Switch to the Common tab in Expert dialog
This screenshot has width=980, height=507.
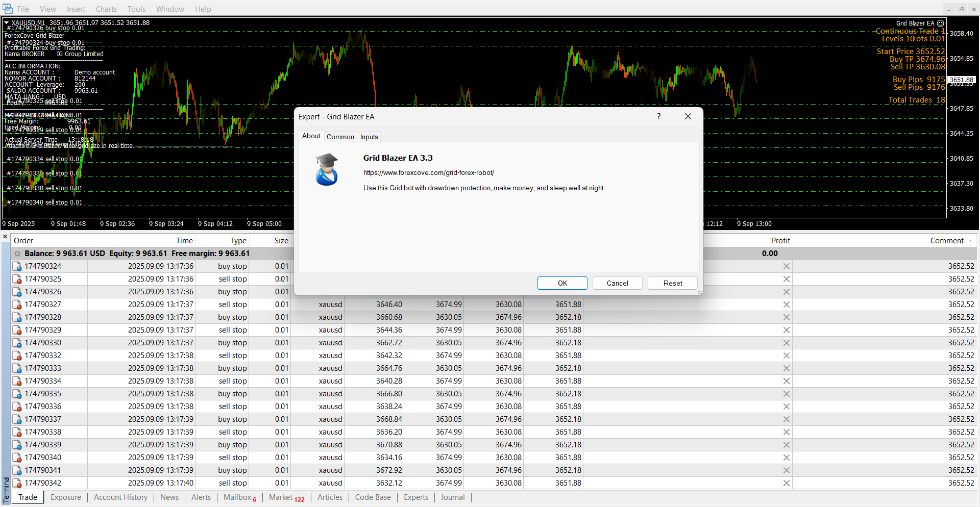click(340, 137)
